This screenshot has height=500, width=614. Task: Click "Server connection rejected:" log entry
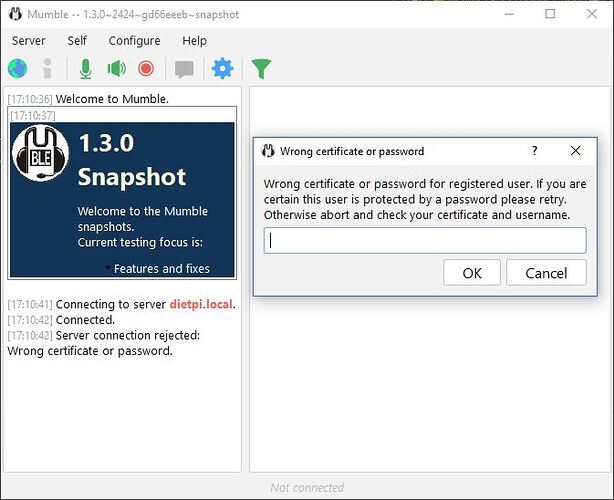(128, 336)
